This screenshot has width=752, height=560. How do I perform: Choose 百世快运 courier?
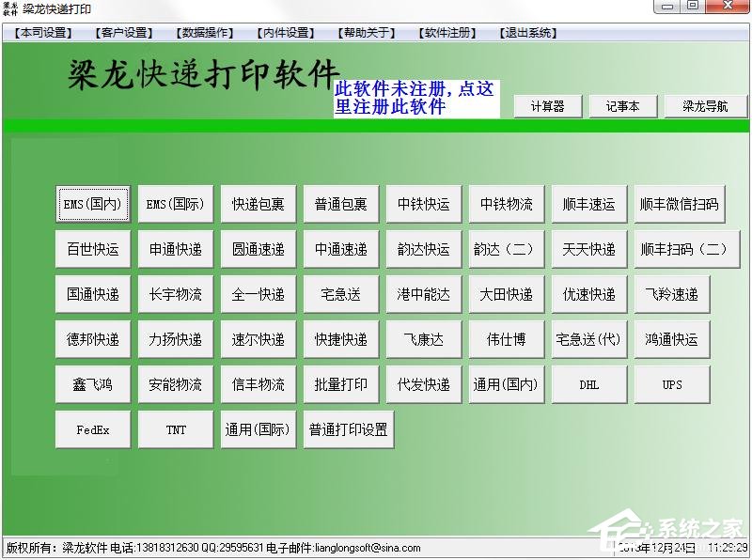pyautogui.click(x=92, y=249)
